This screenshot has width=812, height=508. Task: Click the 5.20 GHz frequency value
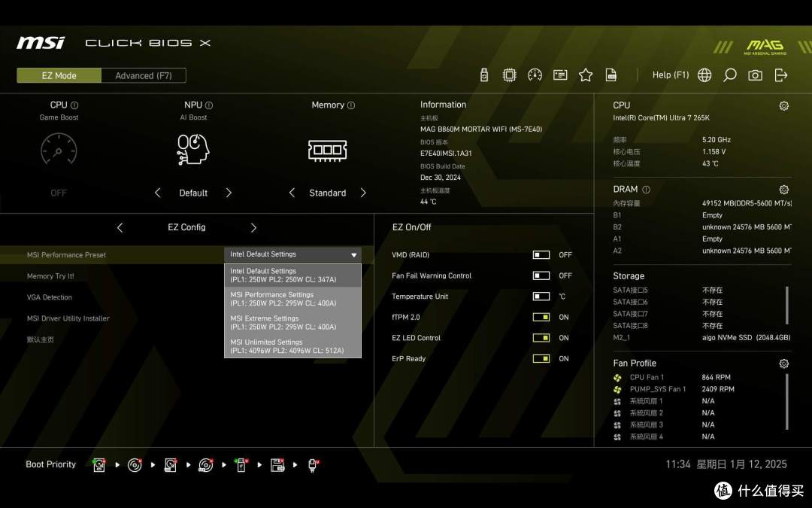coord(717,140)
